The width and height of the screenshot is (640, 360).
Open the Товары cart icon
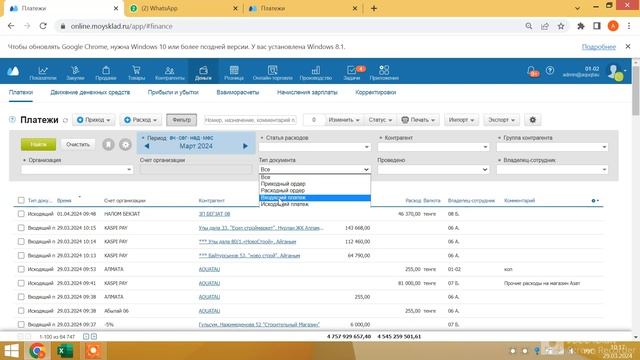tap(136, 70)
